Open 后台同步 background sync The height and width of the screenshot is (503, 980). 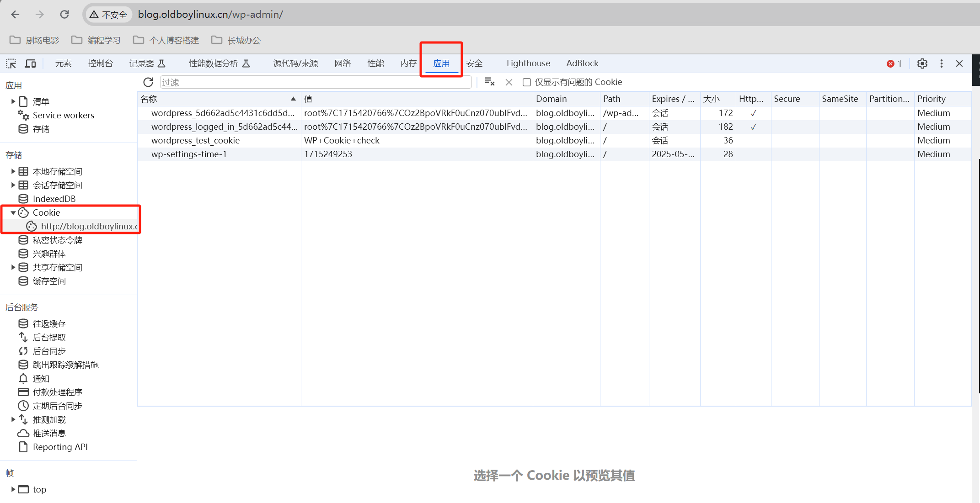(49, 351)
